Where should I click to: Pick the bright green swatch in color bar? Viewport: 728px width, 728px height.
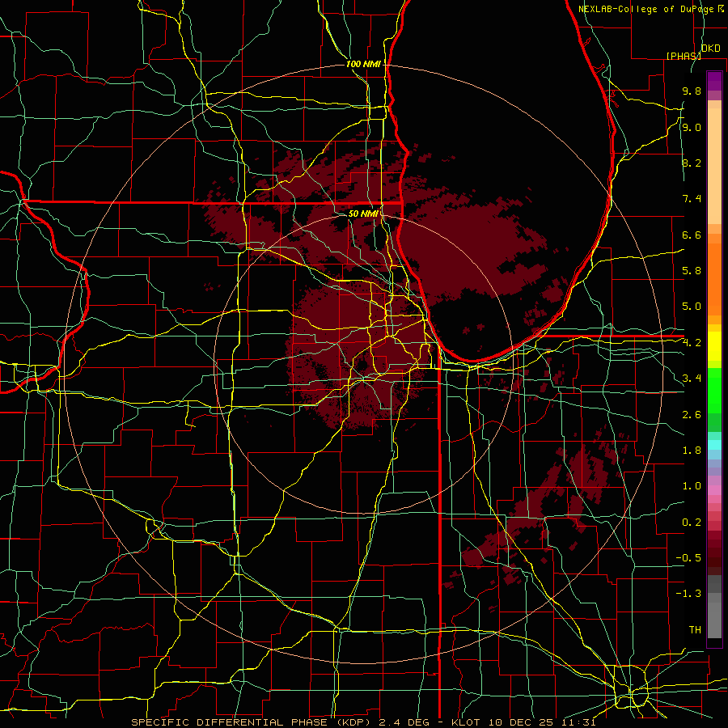pyautogui.click(x=714, y=391)
